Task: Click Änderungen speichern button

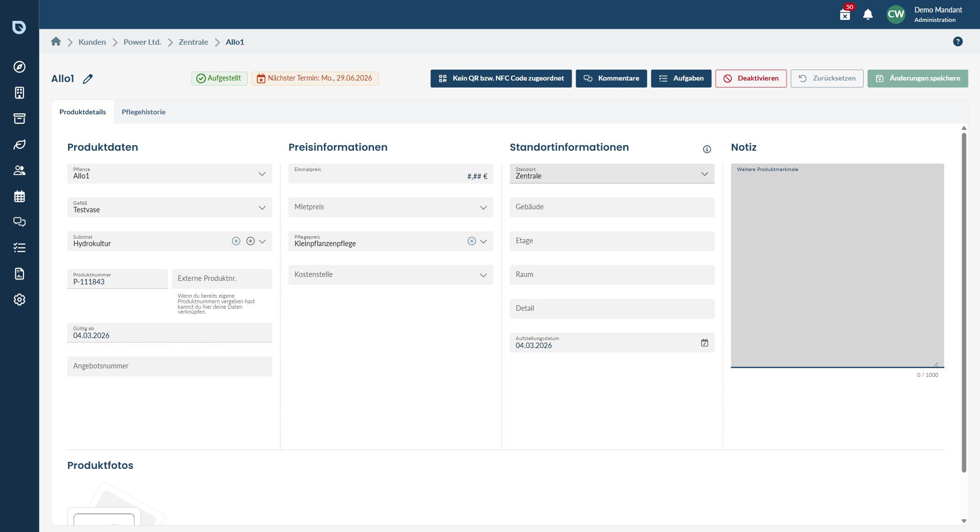Action: pos(918,79)
